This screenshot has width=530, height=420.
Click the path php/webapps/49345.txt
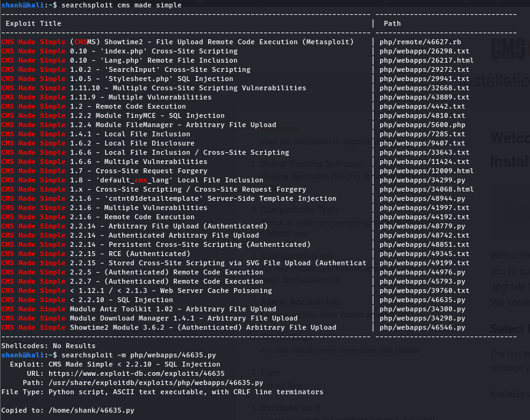click(424, 254)
